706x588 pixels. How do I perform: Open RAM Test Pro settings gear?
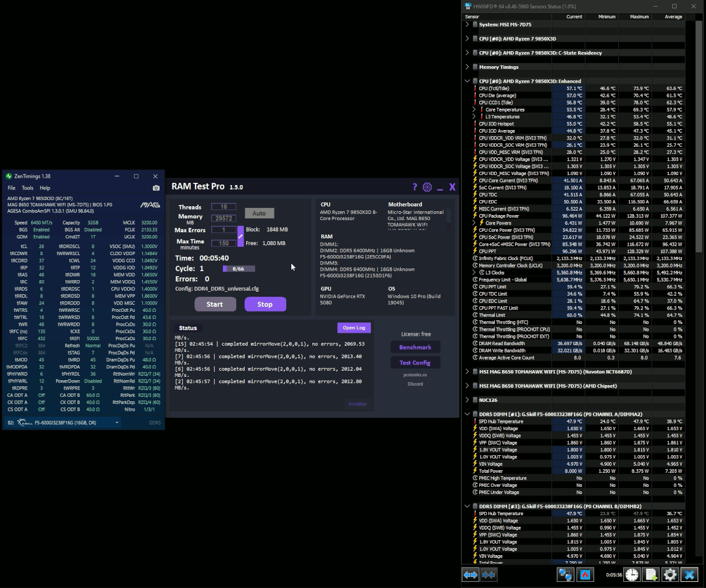point(427,187)
